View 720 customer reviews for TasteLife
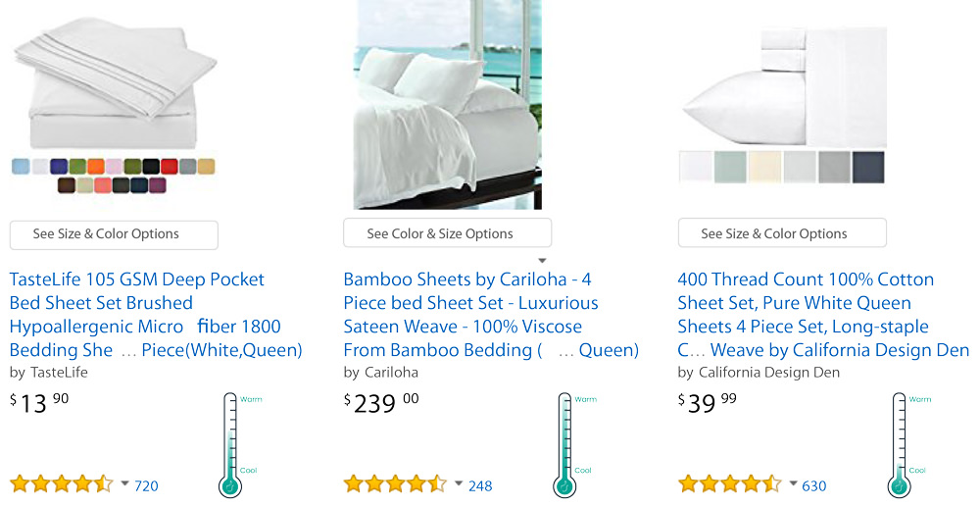980x507 pixels. [146, 485]
